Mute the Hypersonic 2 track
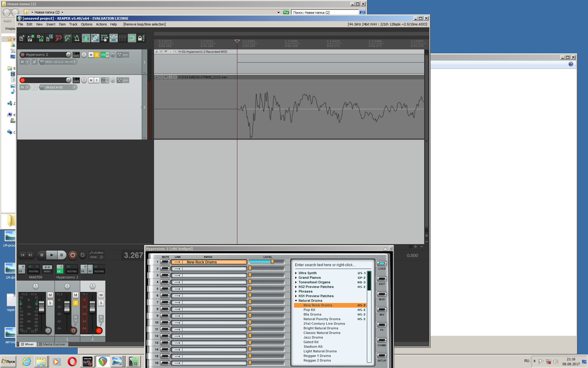Image resolution: width=588 pixels, height=368 pixels. pyautogui.click(x=91, y=55)
